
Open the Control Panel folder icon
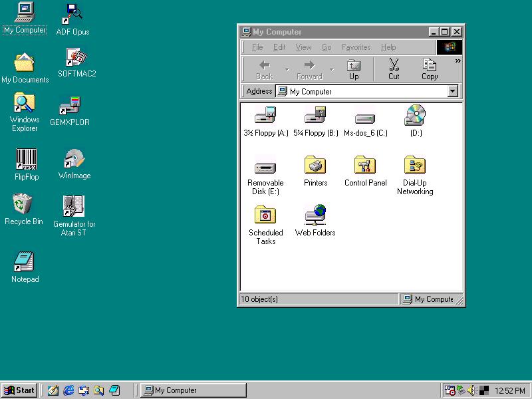(365, 165)
